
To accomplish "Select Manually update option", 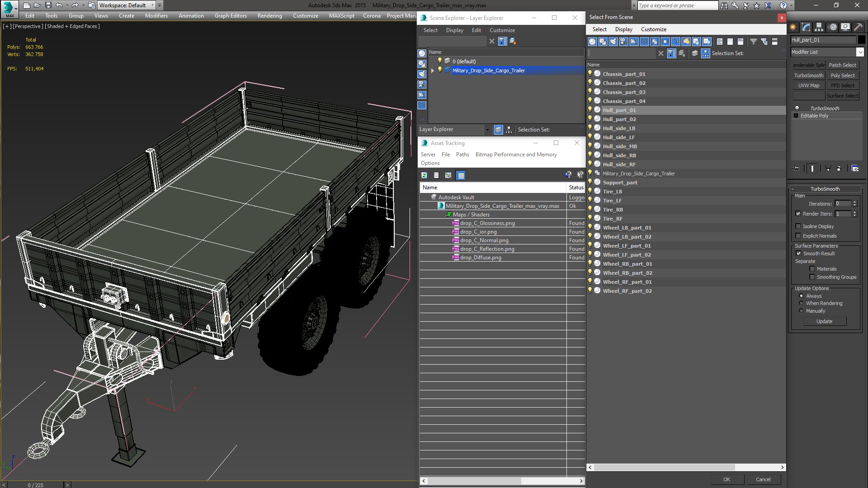I will 801,311.
